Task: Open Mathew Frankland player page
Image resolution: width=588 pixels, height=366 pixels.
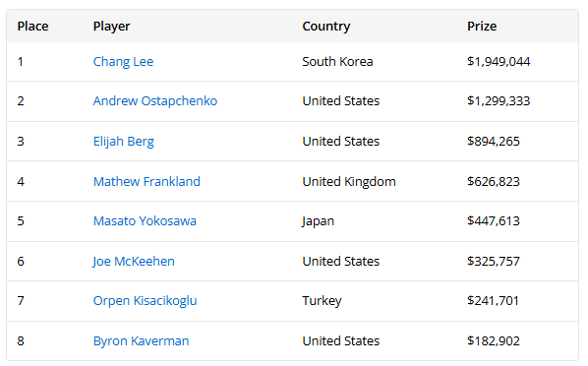Action: tap(147, 181)
